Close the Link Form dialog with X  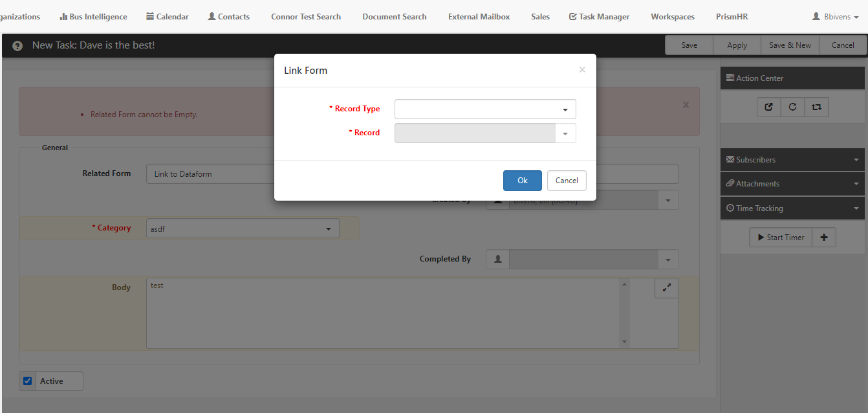(x=582, y=70)
